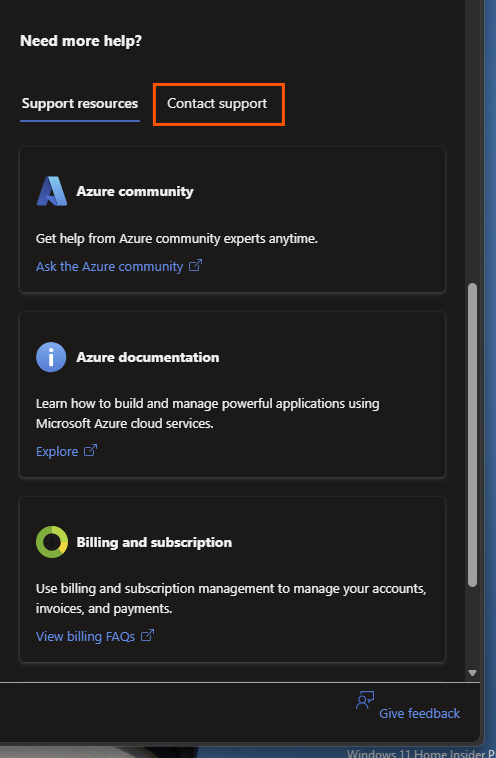Click the Azure community logo icon
Viewport: 496px width, 758px height.
coord(52,191)
